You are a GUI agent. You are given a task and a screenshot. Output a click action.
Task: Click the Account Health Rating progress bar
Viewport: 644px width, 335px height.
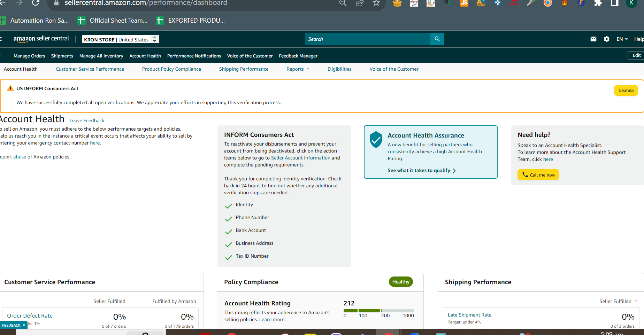point(379,311)
